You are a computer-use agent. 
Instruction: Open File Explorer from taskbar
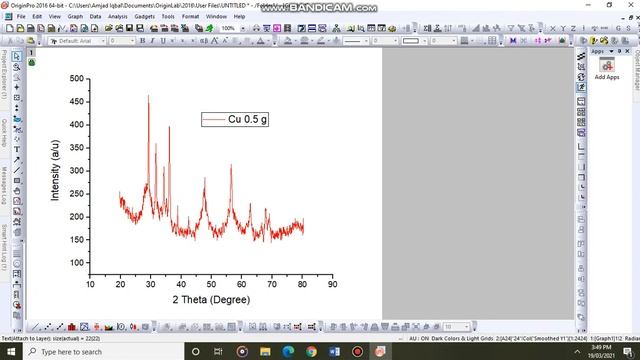coord(265,351)
